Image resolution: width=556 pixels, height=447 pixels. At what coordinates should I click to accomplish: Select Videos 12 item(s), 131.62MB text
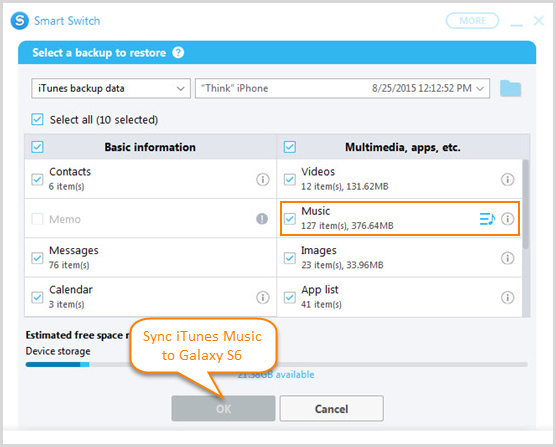coord(345,186)
